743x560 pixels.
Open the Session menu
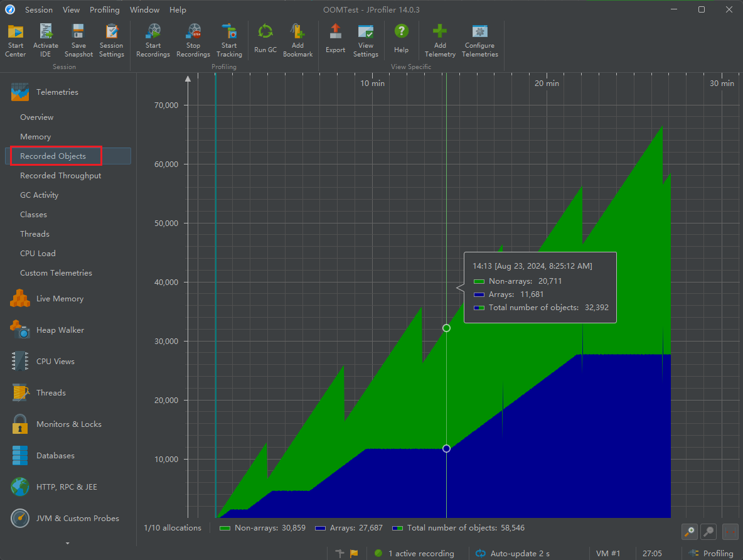tap(39, 9)
